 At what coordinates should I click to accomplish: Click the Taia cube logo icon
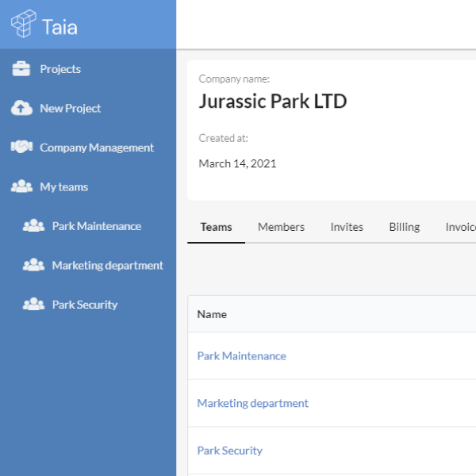[23, 24]
